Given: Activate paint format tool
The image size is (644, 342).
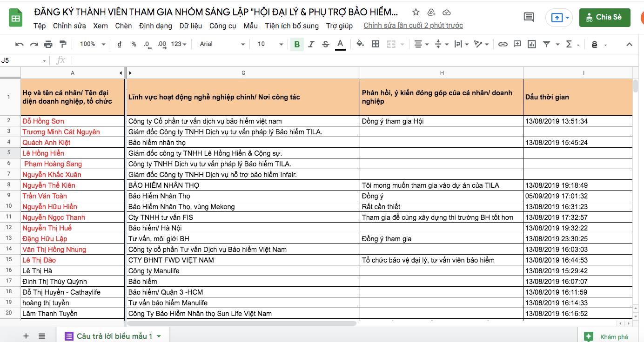Looking at the screenshot, I should coord(63,44).
